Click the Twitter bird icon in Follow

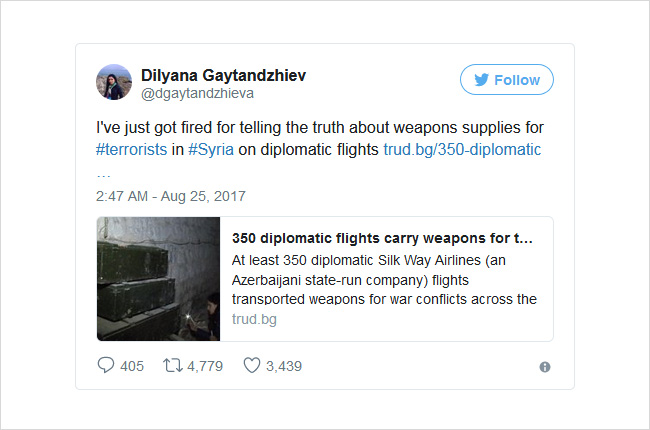481,80
